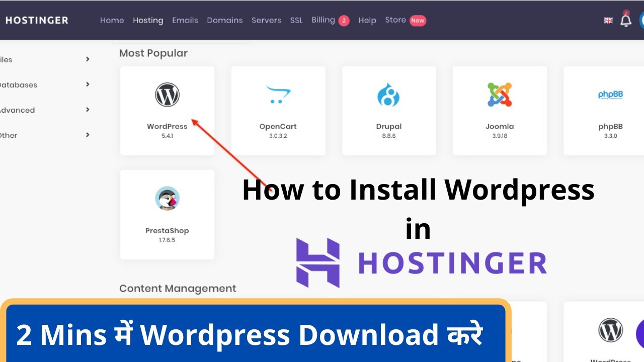The height and width of the screenshot is (362, 644).
Task: Click the phpBB version 3.3.0 text
Action: 611,136
